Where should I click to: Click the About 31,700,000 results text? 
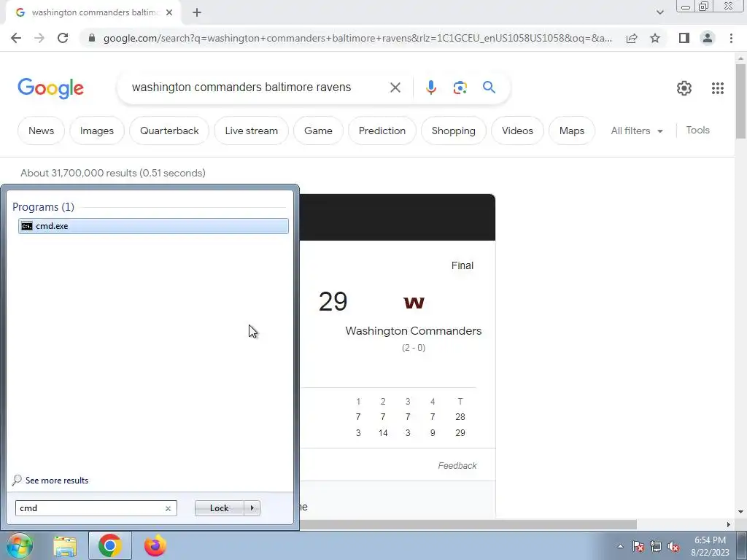[x=113, y=173]
